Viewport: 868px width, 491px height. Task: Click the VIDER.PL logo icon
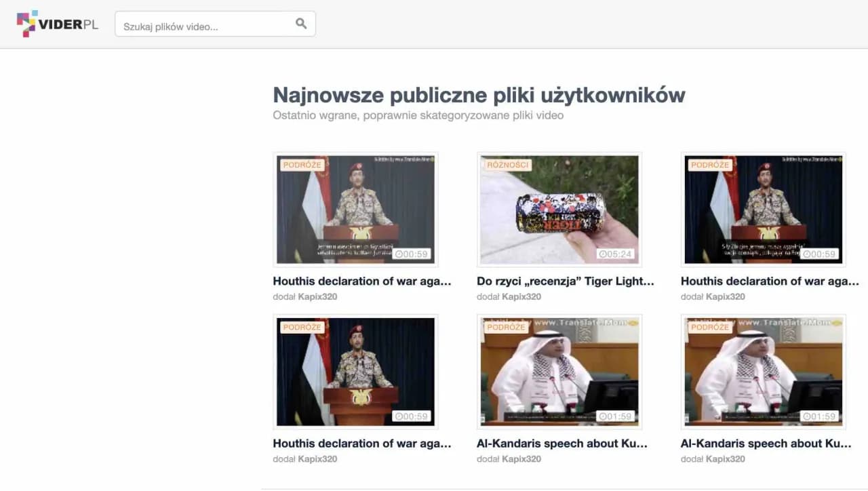click(x=28, y=23)
